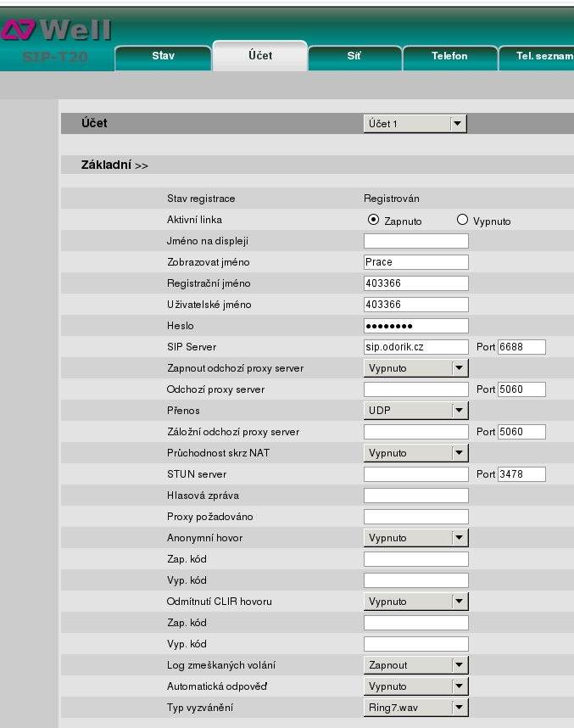Switch to the Stav tab
Image resolution: width=574 pixels, height=728 pixels.
163,56
